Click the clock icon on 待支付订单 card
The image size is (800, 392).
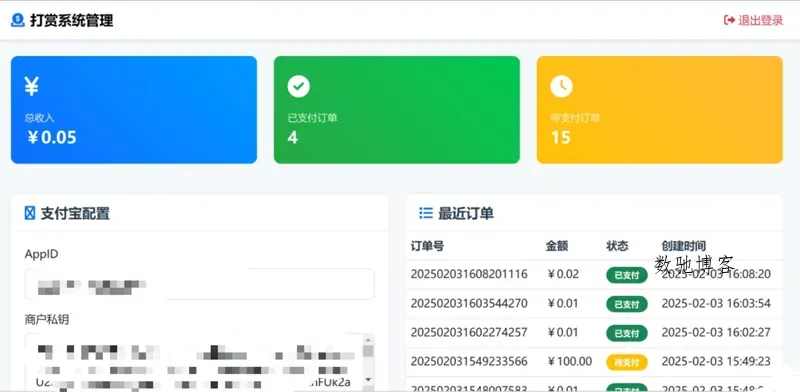561,86
